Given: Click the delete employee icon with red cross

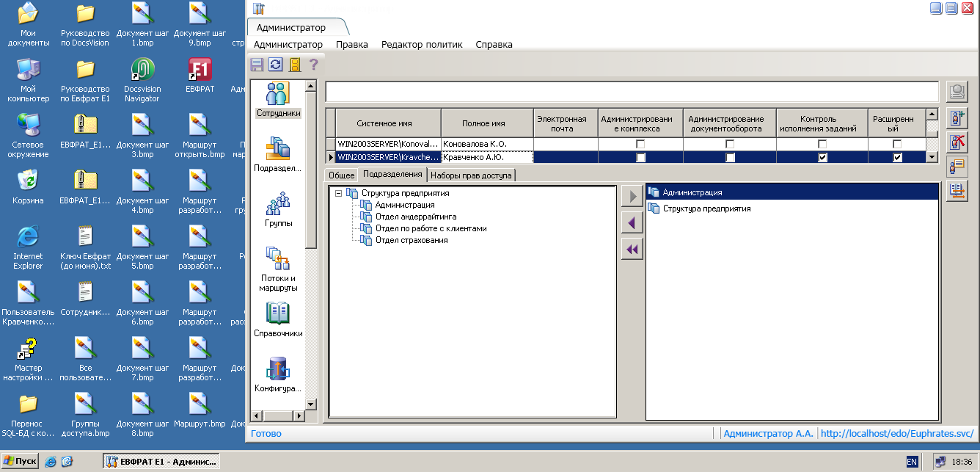Looking at the screenshot, I should pos(957,142).
